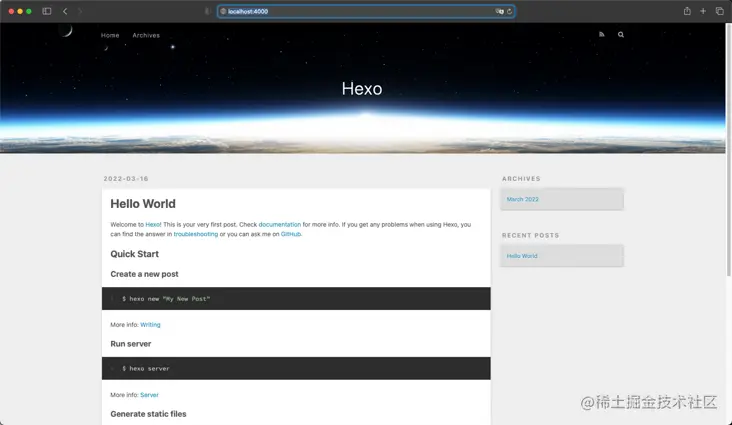Open the Hello World post title
The height and width of the screenshot is (425, 732).
[x=143, y=204]
